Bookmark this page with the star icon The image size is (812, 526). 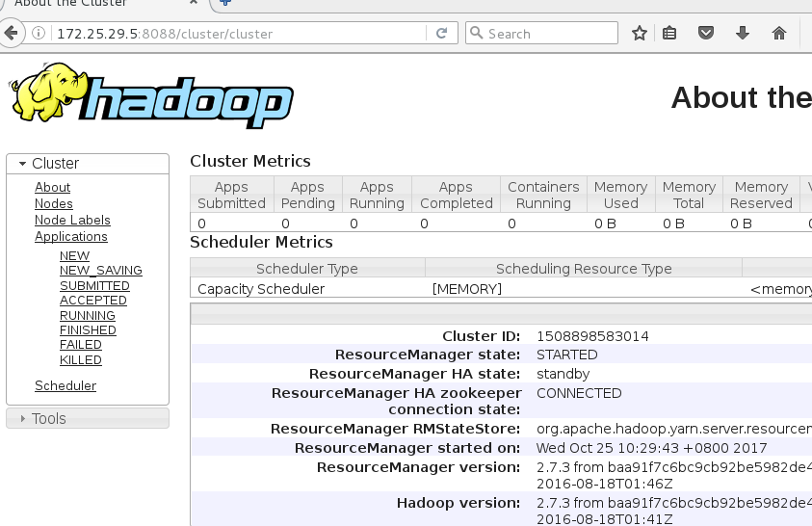(x=640, y=33)
